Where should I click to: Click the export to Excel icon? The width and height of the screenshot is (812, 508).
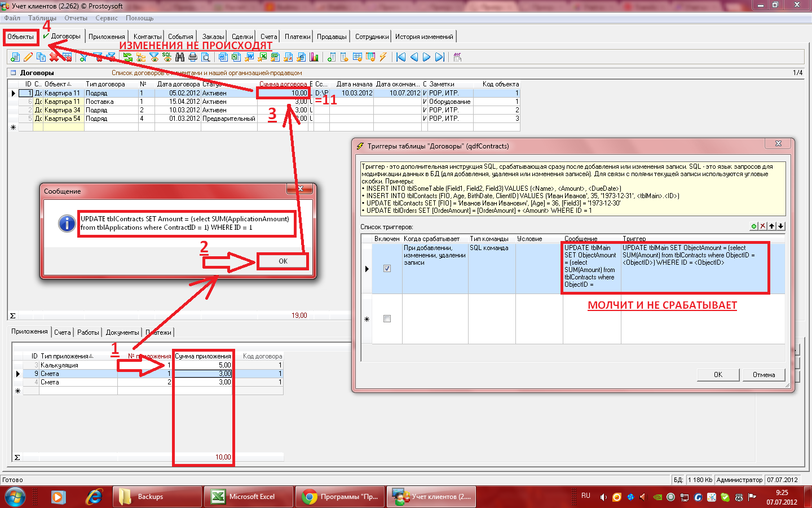coord(236,57)
